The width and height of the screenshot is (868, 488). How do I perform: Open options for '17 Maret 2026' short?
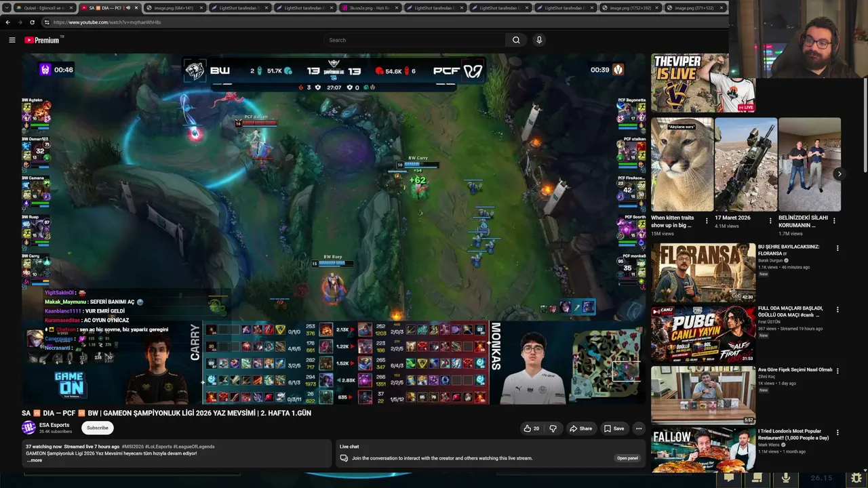770,221
